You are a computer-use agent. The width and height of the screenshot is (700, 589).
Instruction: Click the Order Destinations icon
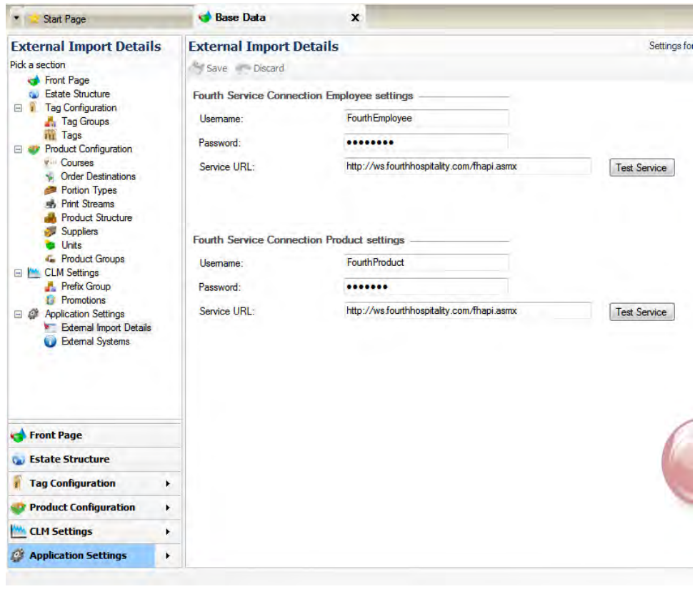click(x=50, y=177)
